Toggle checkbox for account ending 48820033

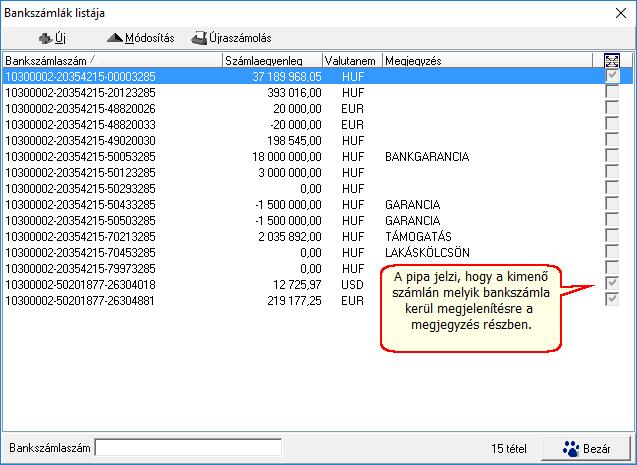tap(612, 124)
